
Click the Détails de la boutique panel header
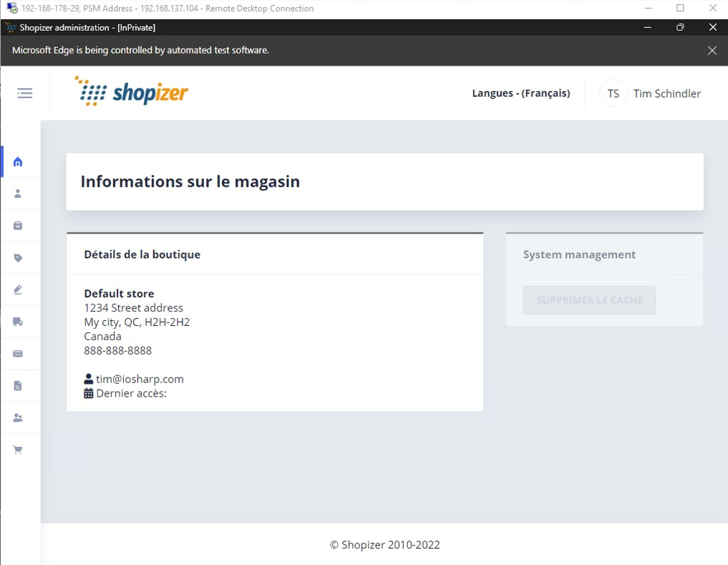point(142,254)
